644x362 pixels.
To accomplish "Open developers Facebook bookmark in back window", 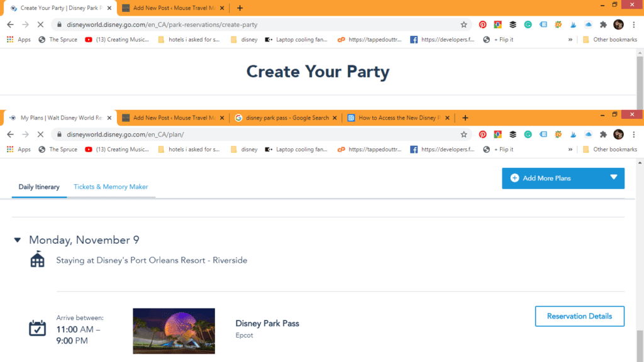I will point(442,40).
